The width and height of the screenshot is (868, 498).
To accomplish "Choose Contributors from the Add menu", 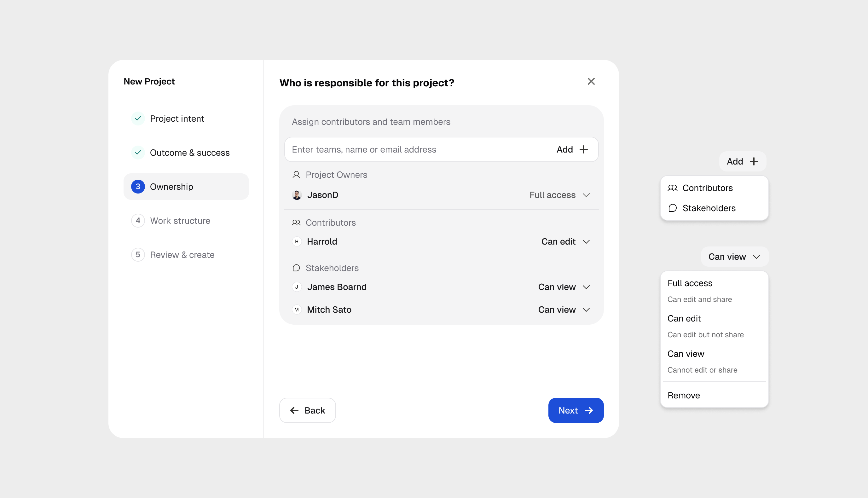I will (714, 188).
